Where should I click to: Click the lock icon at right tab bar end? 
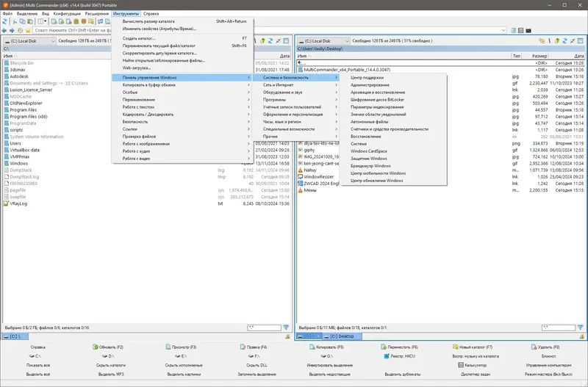582,336
